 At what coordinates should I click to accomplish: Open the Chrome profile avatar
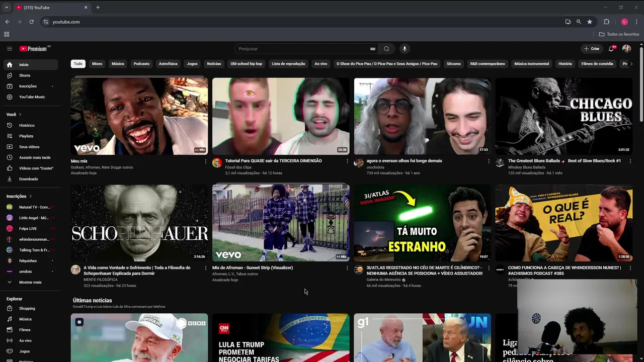[x=624, y=22]
